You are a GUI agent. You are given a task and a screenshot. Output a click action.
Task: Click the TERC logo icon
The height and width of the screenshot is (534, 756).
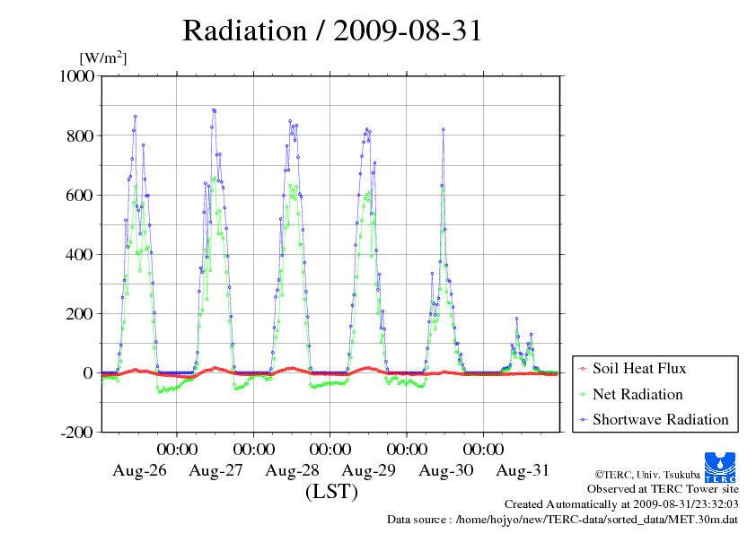[x=720, y=467]
